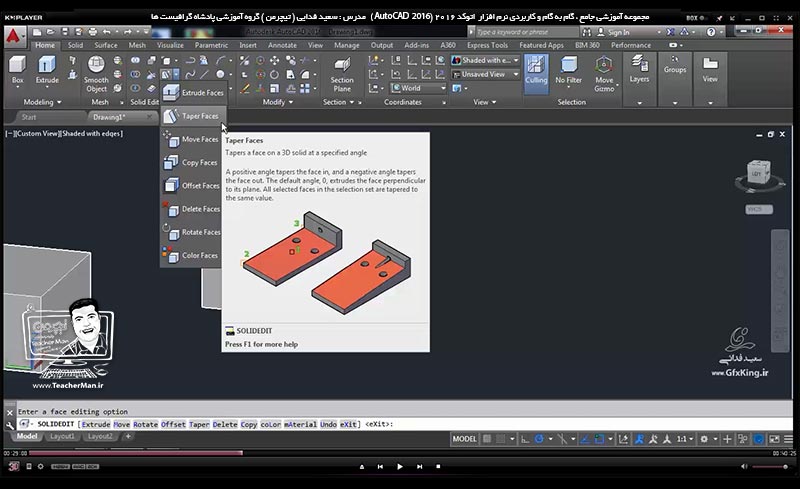Expand the View panel in ribbon
The height and width of the screenshot is (489, 800).
[485, 102]
